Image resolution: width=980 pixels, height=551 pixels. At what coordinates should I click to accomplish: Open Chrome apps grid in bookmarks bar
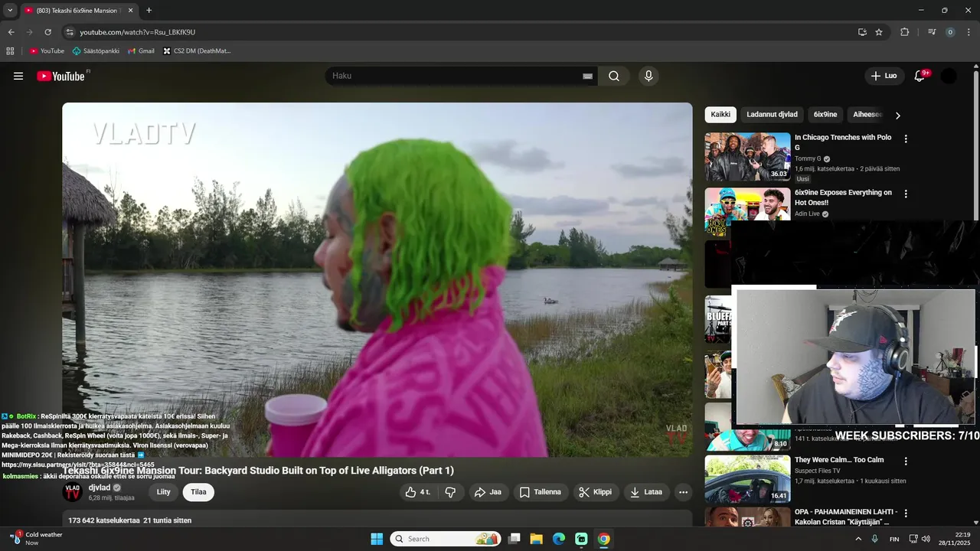[10, 51]
